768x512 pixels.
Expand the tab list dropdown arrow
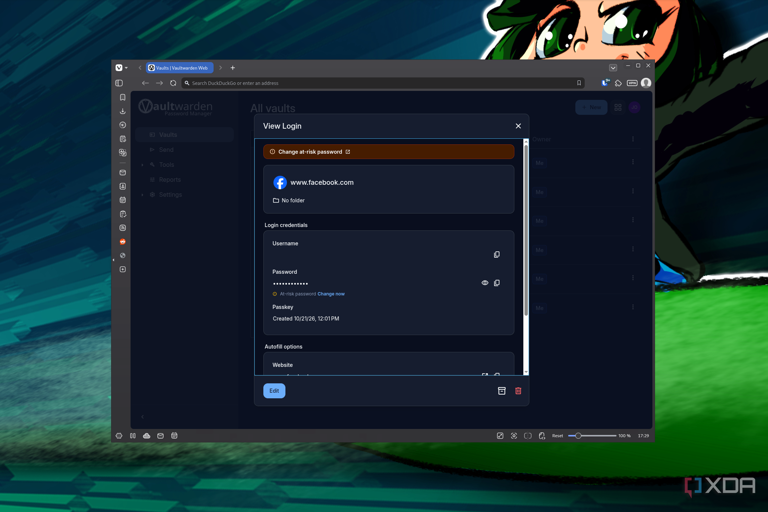[x=613, y=68]
